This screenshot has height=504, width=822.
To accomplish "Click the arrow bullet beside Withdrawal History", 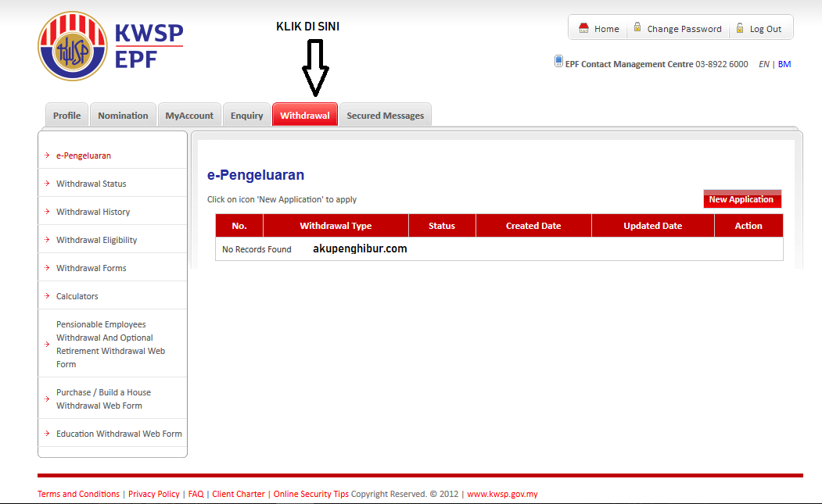I will pos(47,212).
